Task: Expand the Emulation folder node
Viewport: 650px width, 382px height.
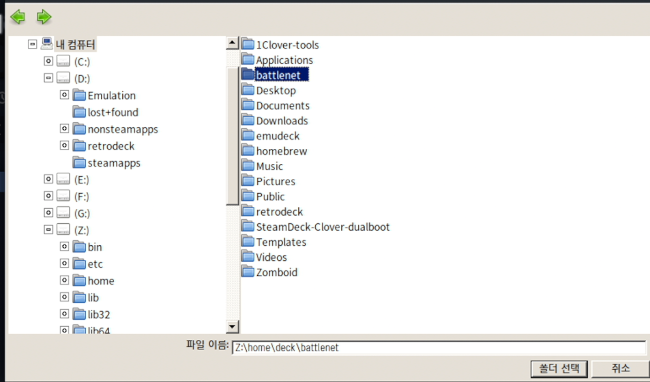Action: (x=64, y=95)
